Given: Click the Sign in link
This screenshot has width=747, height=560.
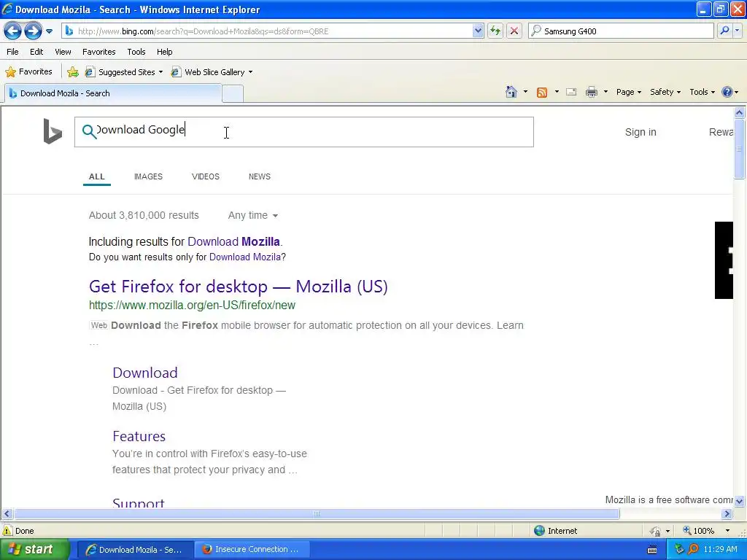Looking at the screenshot, I should click(640, 132).
